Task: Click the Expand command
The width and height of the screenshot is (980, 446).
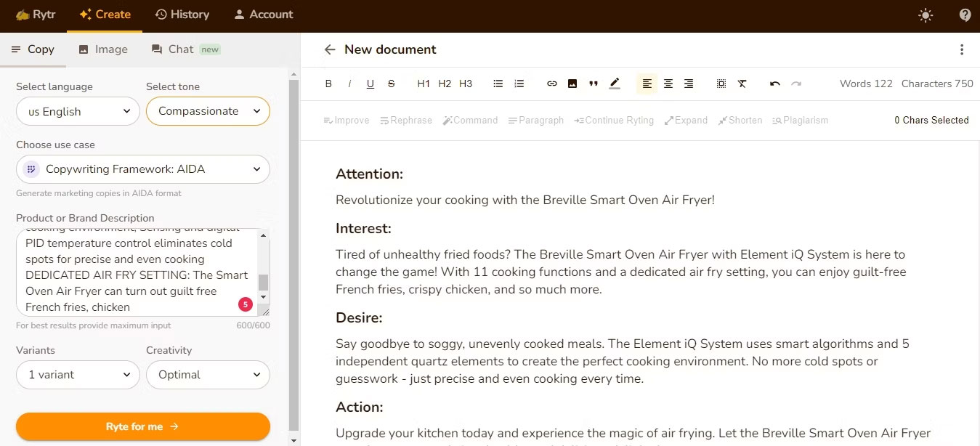Action: pos(686,121)
